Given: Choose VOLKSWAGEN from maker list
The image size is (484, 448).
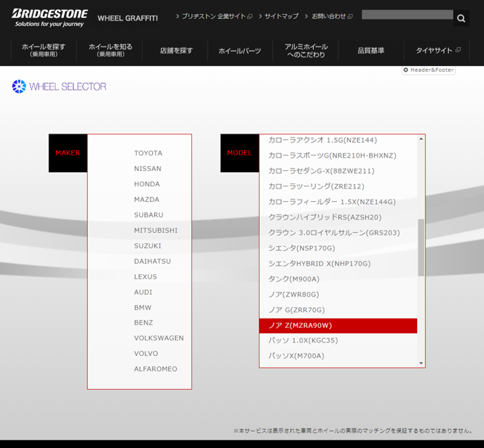Looking at the screenshot, I should coord(159,338).
